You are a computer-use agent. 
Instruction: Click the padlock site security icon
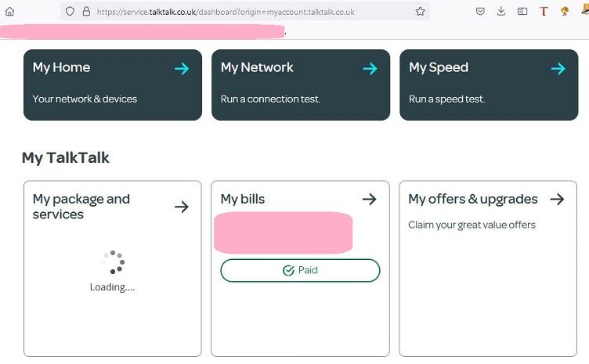[86, 12]
